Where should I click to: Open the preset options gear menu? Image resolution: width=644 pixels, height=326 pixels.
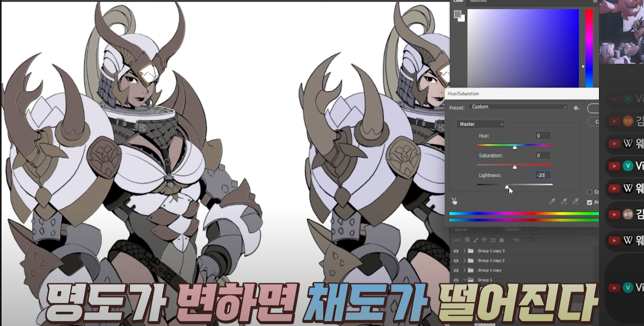[x=576, y=108]
